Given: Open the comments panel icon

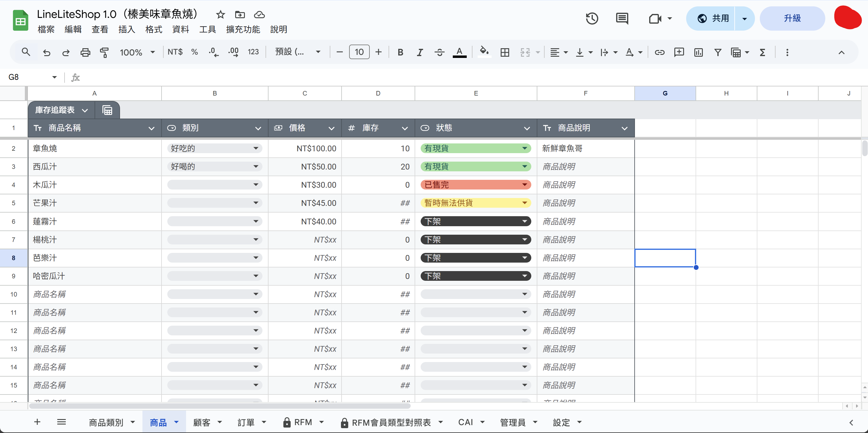Looking at the screenshot, I should click(622, 18).
